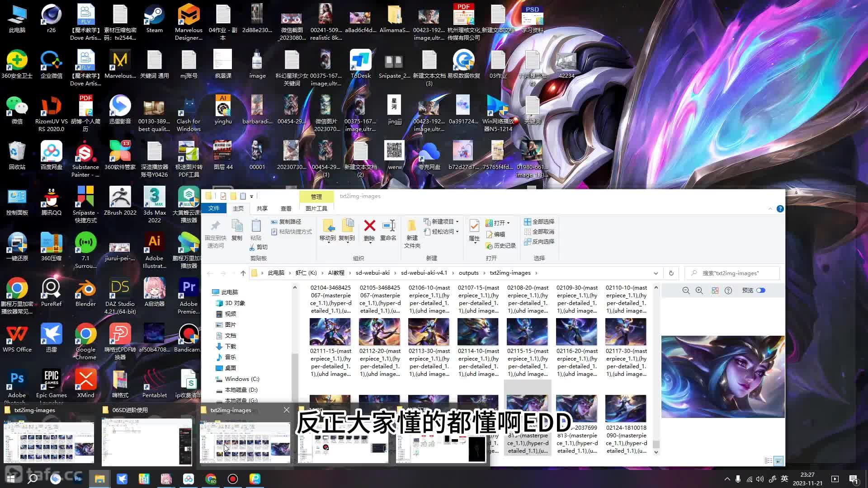Switch to the Share (共享) ribbon tab

coord(262,208)
